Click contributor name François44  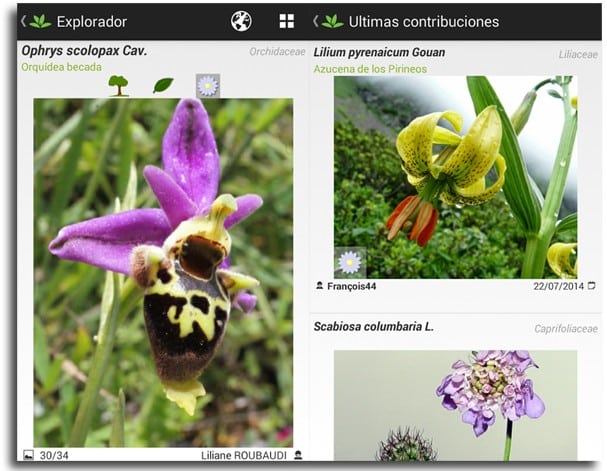coord(352,286)
